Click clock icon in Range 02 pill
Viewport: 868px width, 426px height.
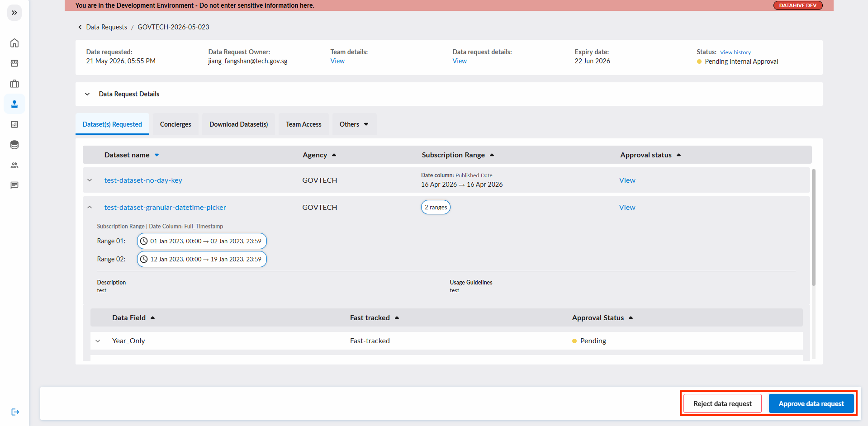pos(144,259)
